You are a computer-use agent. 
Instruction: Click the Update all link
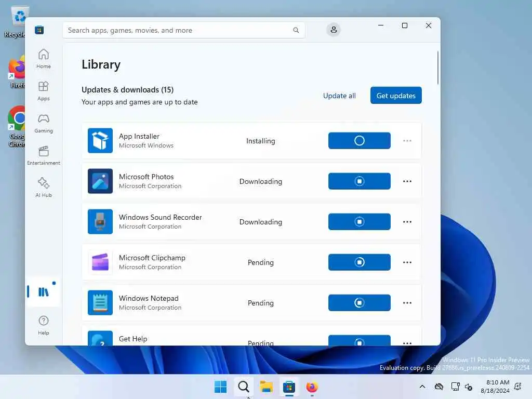pos(339,96)
